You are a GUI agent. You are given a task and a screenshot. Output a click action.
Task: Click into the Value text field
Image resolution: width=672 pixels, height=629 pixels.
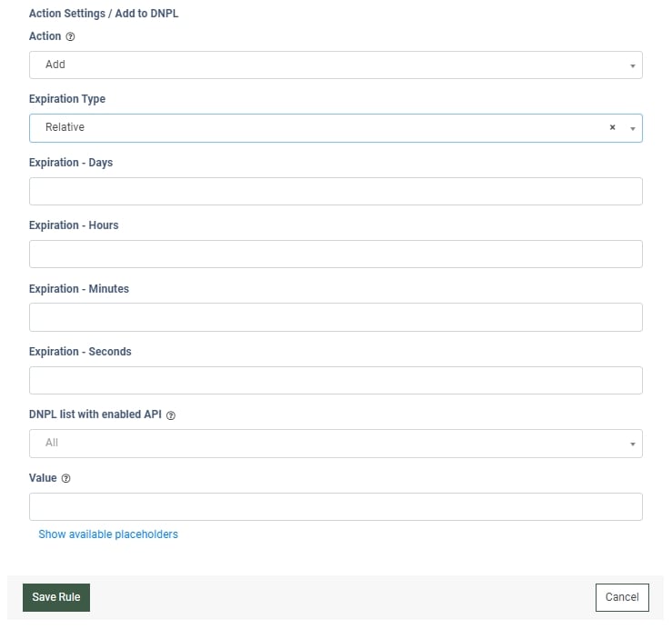[336, 506]
